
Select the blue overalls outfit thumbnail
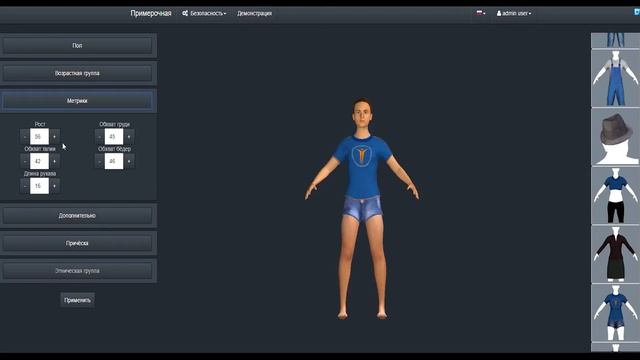click(615, 78)
